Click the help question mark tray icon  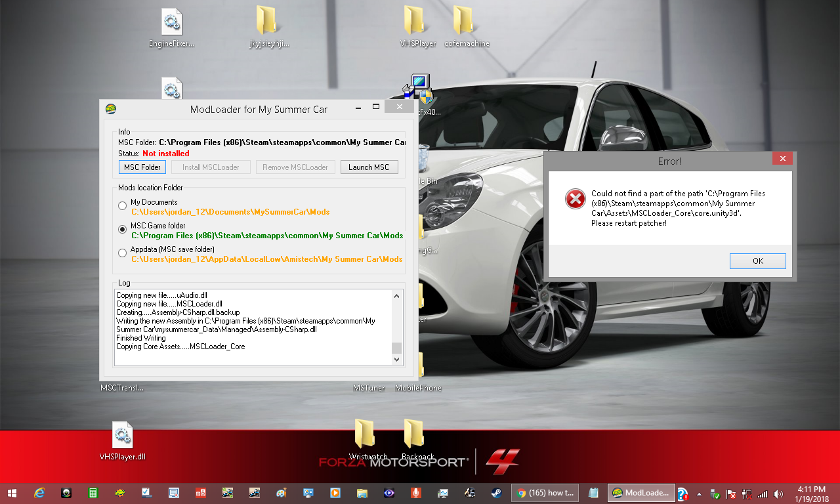point(682,493)
